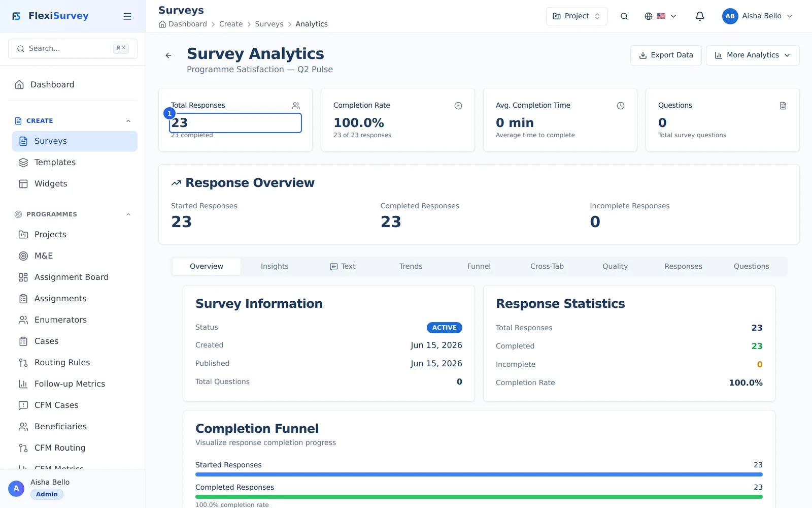Click the ACTIVE status badge
The height and width of the screenshot is (508, 812).
pyautogui.click(x=445, y=328)
